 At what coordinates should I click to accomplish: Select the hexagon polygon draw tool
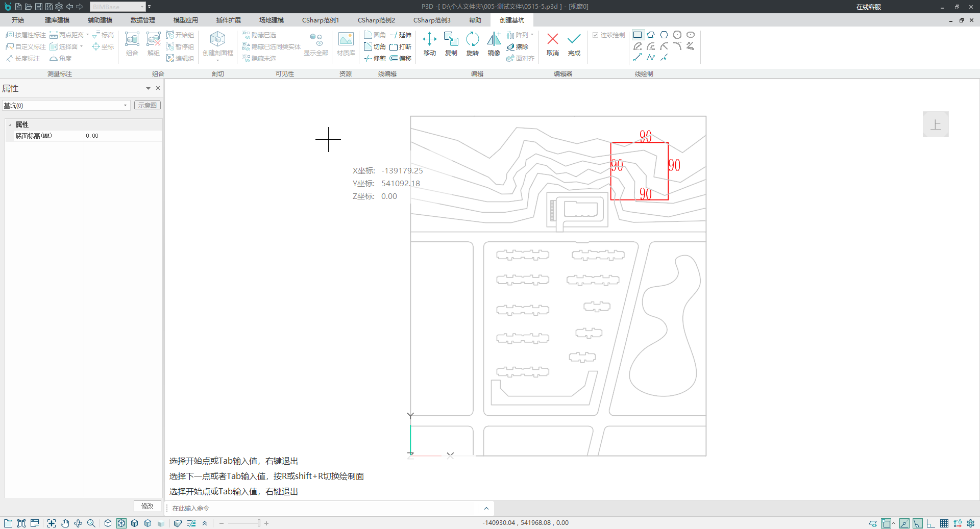point(664,35)
